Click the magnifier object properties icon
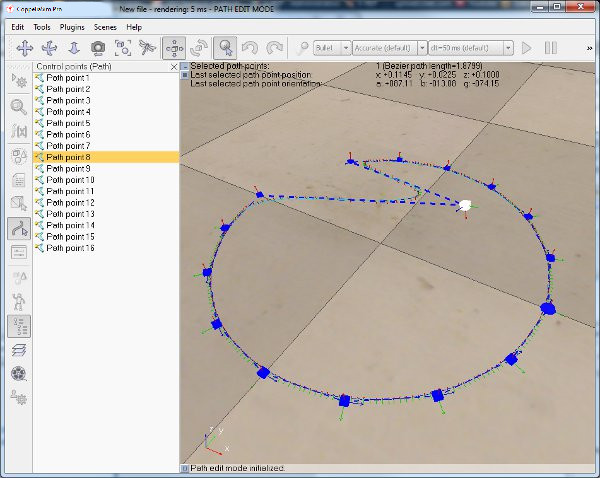The width and height of the screenshot is (600, 478). coord(19,107)
